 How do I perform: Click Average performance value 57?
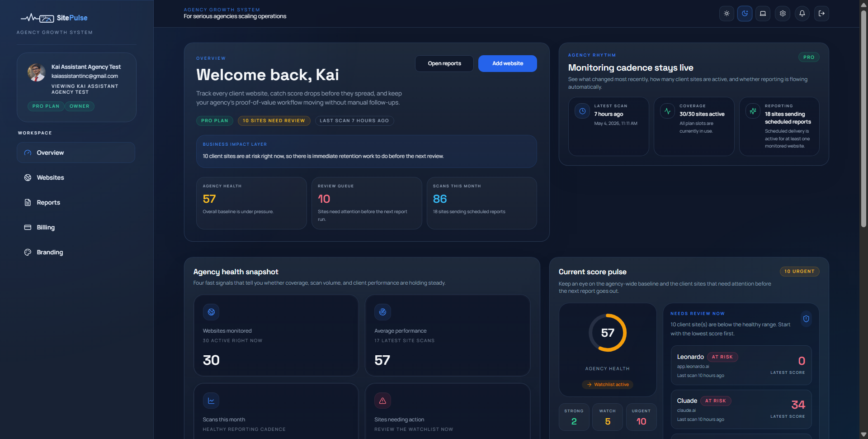pyautogui.click(x=382, y=360)
